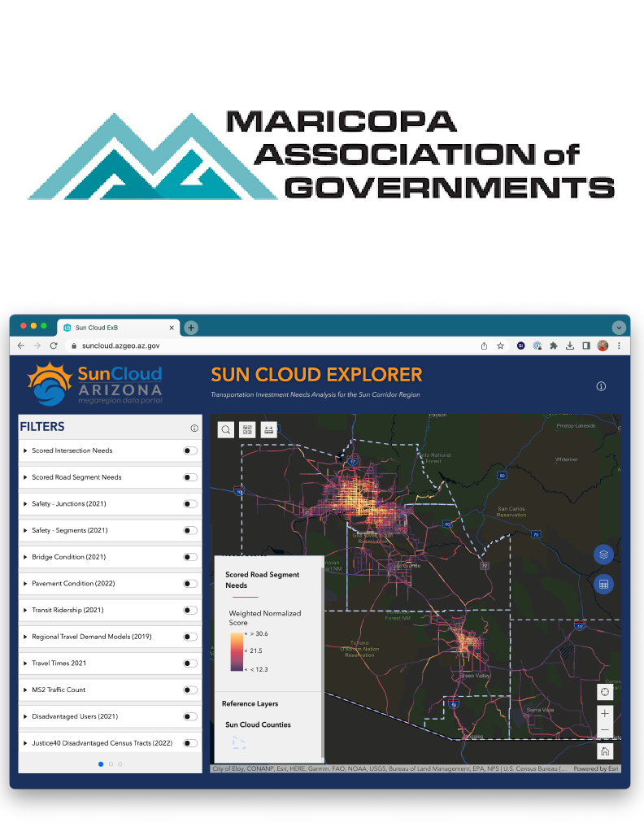The height and width of the screenshot is (831, 644).
Task: Open the extensions puzzle icon
Action: tap(554, 346)
